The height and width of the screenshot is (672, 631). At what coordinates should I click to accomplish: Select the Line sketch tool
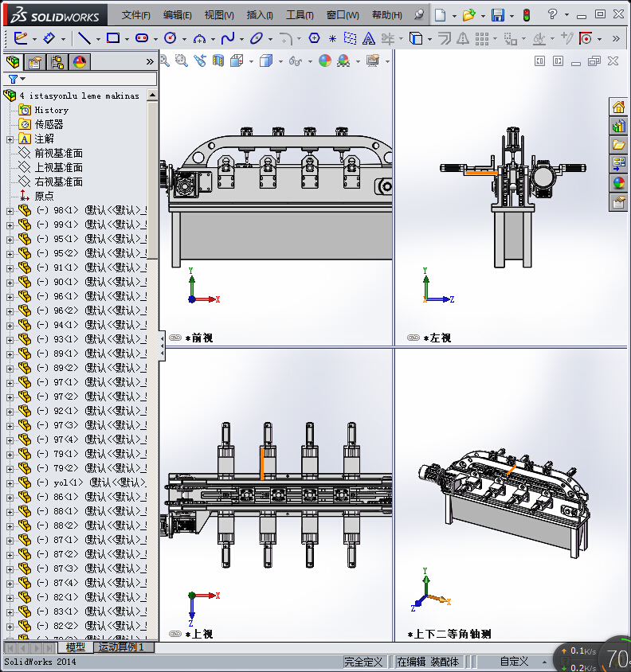84,38
